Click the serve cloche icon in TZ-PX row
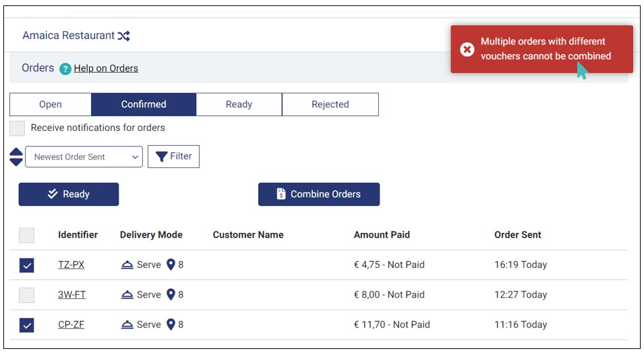 coord(127,265)
